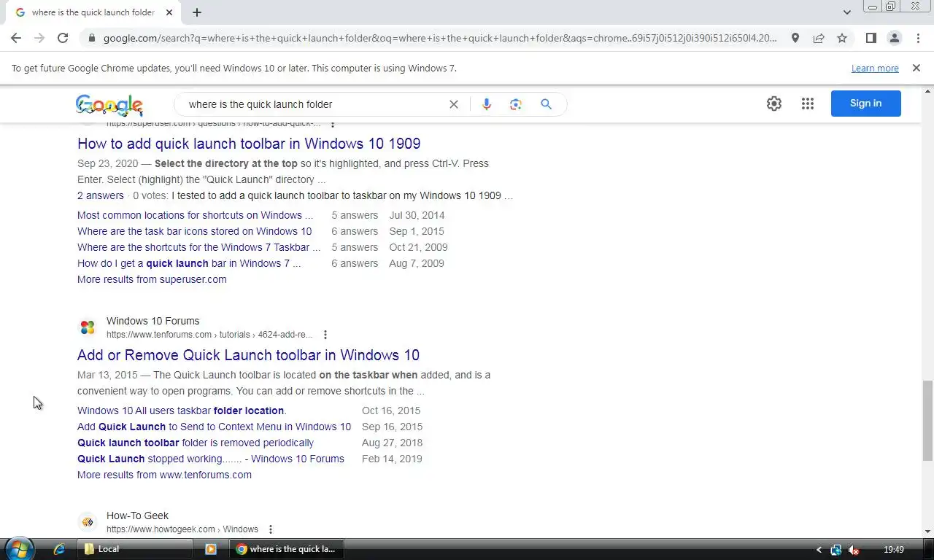Open Most common locations for shortcuts link
934x560 pixels.
click(x=195, y=215)
